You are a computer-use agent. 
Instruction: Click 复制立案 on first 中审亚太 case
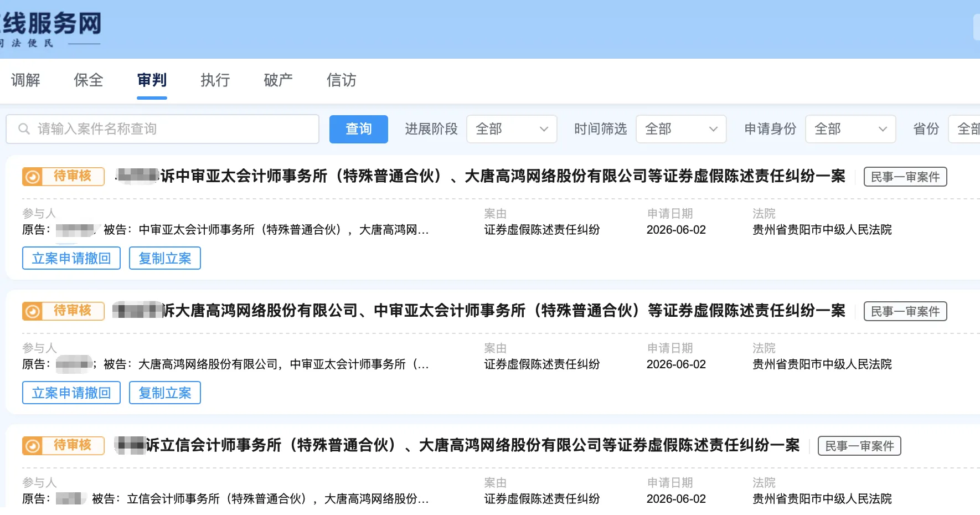click(165, 258)
